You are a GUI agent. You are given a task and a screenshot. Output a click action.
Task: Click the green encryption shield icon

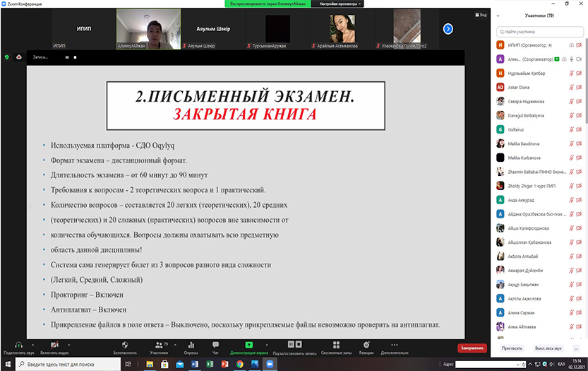click(x=6, y=57)
